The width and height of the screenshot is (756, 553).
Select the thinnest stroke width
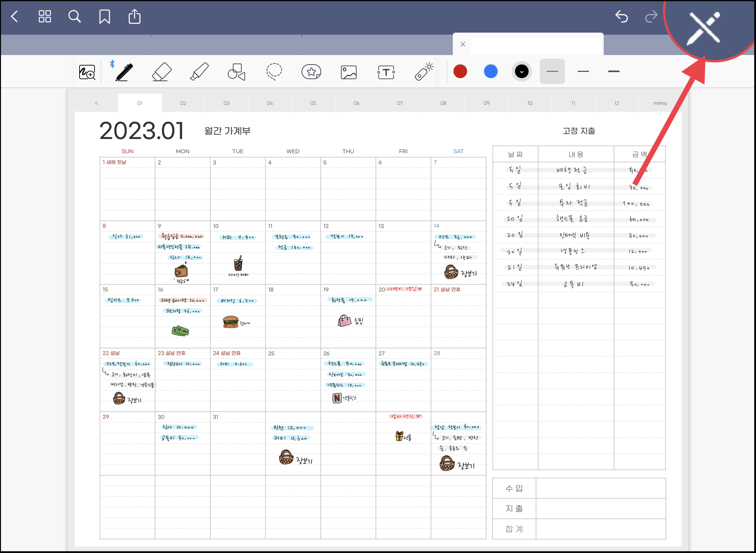coord(552,71)
